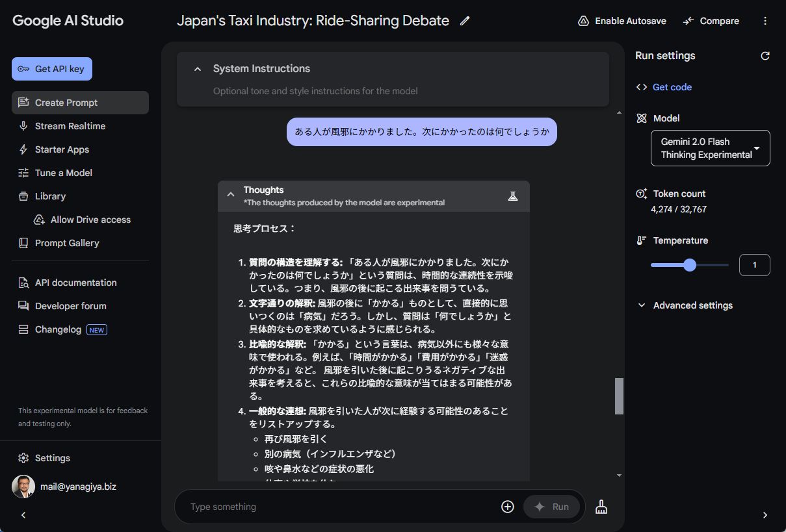
Task: Click the clear conversation broom icon
Action: [601, 506]
